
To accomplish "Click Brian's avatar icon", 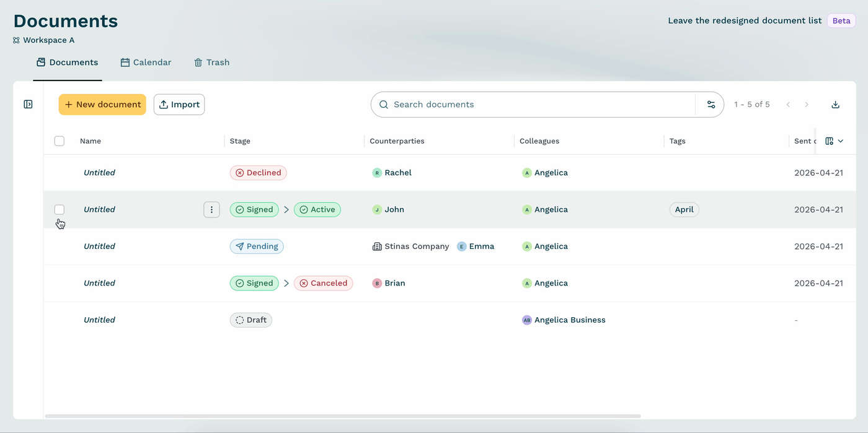I will 377,283.
